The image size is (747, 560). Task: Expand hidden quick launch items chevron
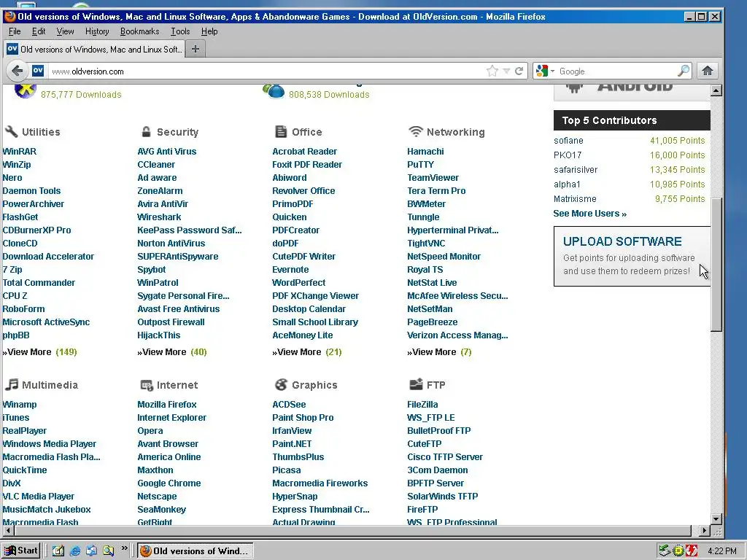pos(124,548)
